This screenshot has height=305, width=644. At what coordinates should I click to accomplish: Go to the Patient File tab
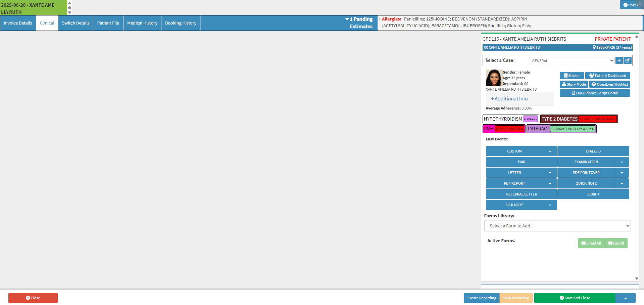[108, 23]
